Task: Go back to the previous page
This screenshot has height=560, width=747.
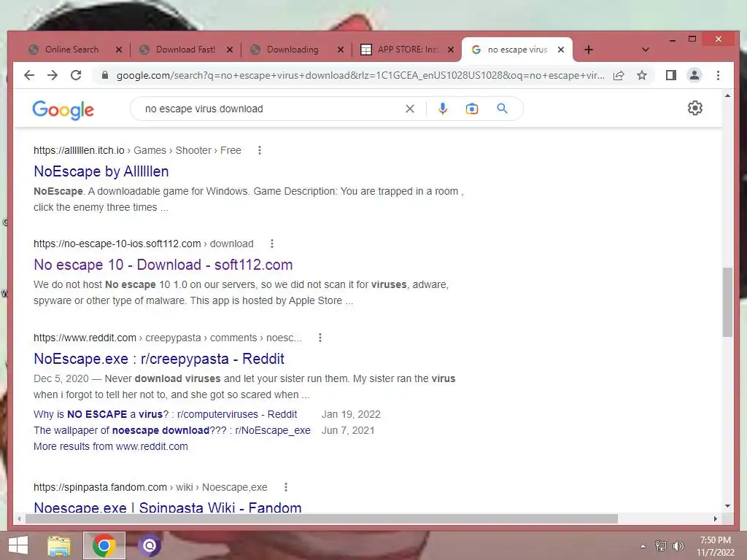Action: [29, 75]
